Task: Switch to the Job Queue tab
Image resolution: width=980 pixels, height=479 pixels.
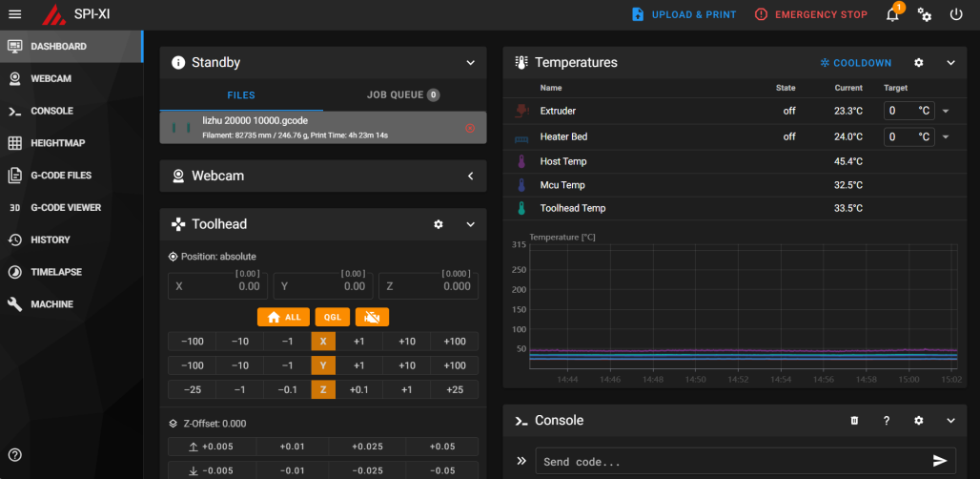Action: [x=403, y=95]
